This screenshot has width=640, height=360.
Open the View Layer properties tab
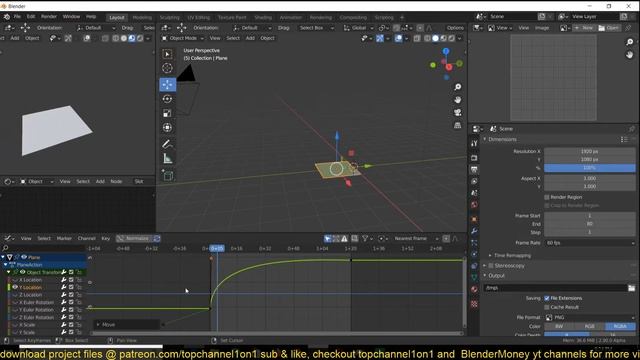[474, 181]
